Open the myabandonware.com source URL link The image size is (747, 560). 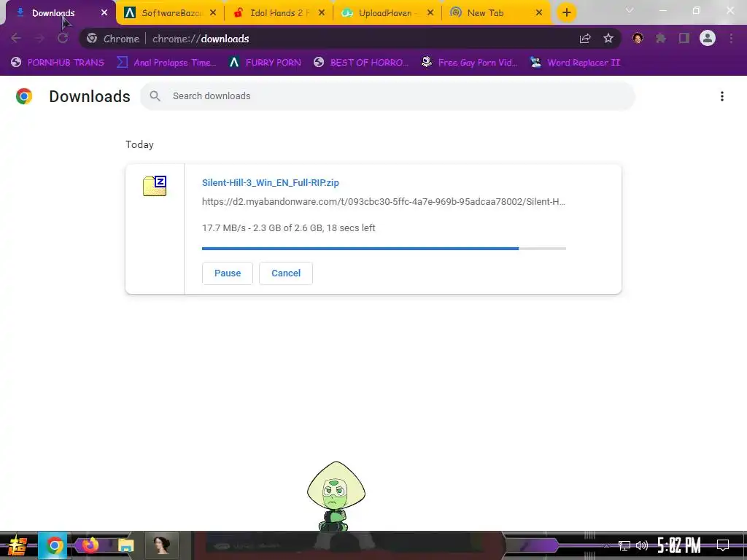pos(384,202)
